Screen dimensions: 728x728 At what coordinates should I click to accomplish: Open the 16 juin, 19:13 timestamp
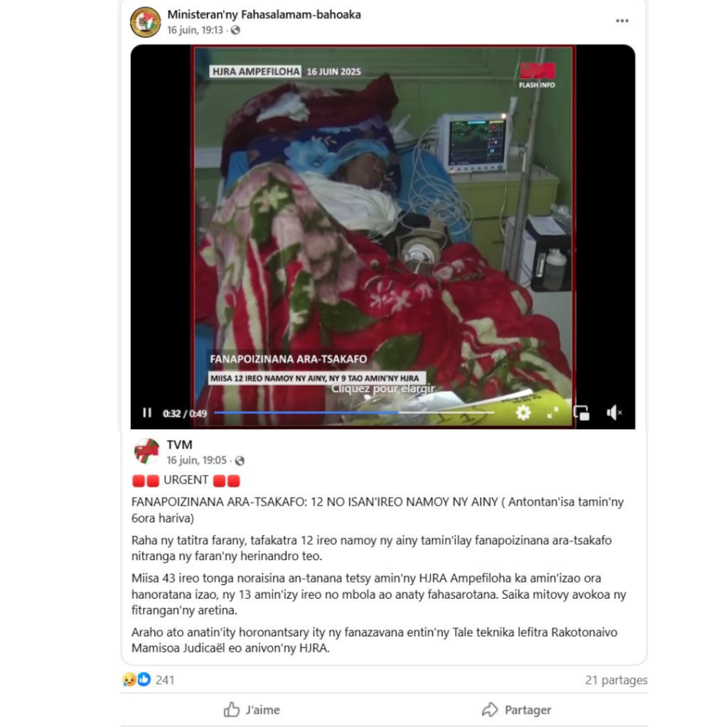coord(195,30)
